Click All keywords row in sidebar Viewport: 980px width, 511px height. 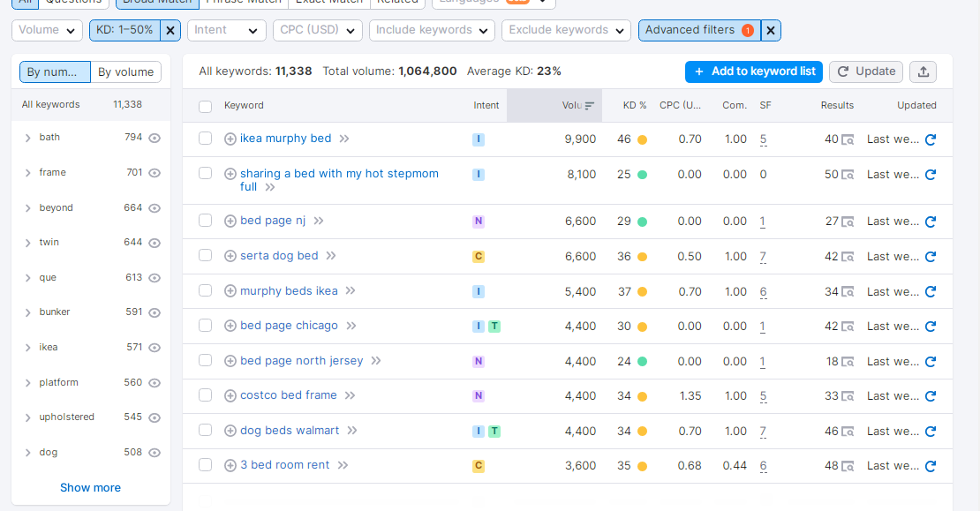(91, 104)
